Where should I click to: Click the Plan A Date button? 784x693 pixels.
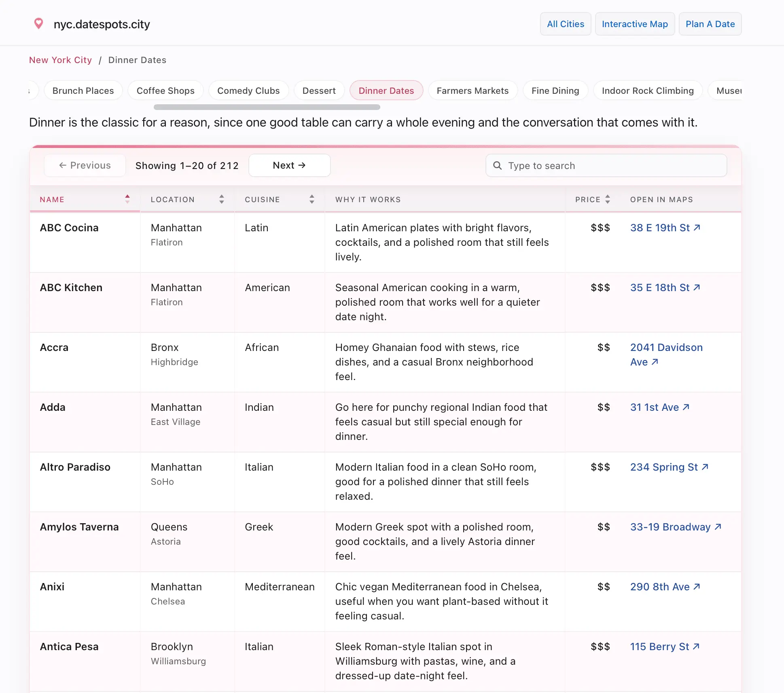710,24
